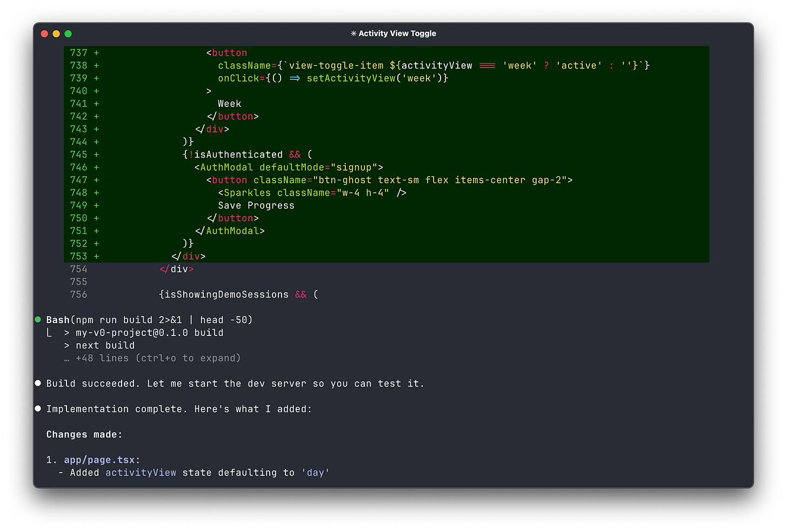The height and width of the screenshot is (532, 787).
Task: Click the Sparkles component reference on line 748
Action: pos(247,192)
